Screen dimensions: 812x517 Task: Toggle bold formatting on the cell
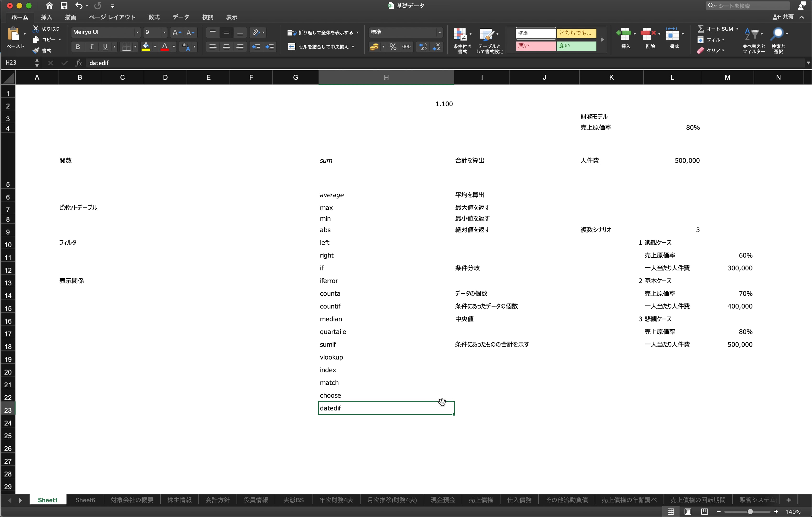pos(77,47)
